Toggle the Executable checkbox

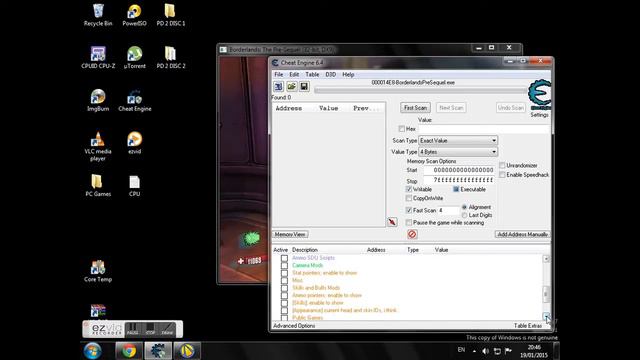456,189
